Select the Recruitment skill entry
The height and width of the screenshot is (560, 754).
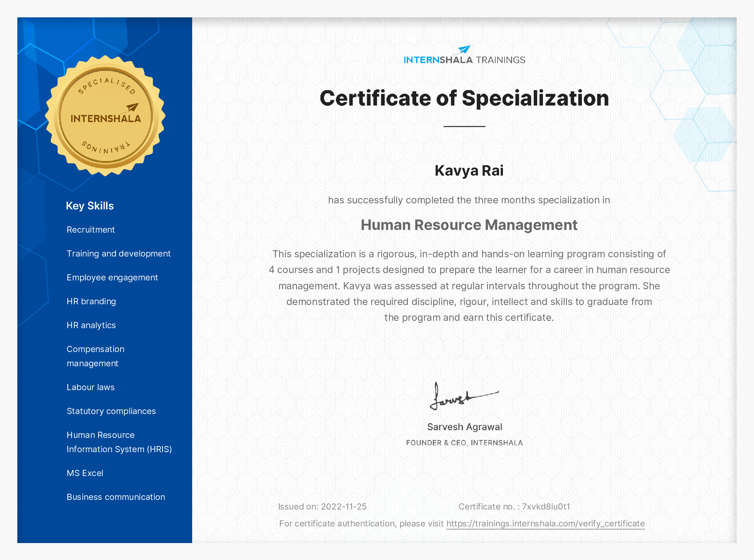pos(90,230)
